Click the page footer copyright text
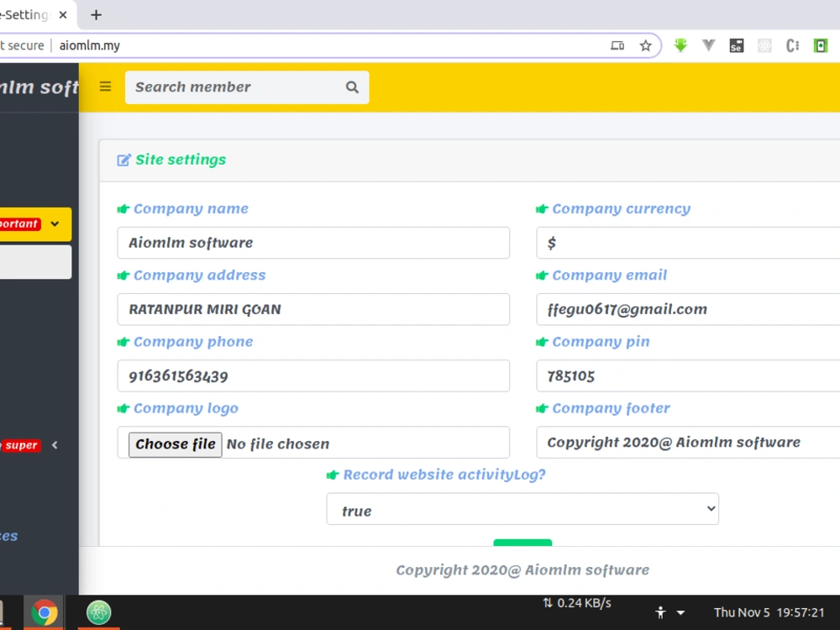Viewport: 840px width, 630px height. [x=522, y=570]
